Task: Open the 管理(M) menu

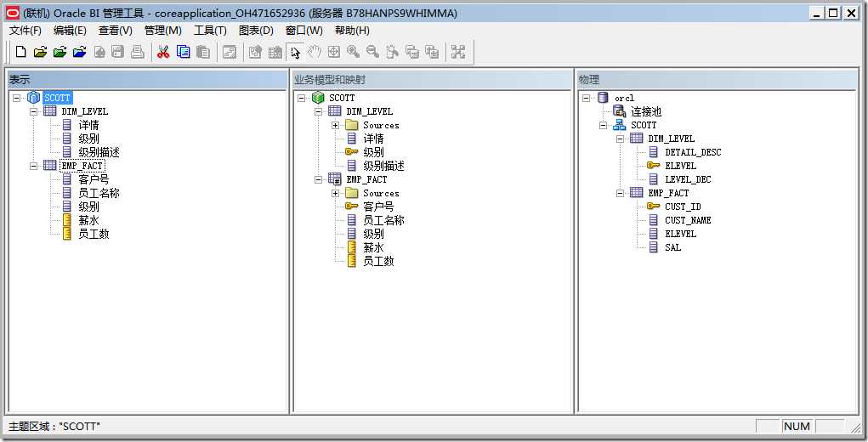Action: coord(162,31)
